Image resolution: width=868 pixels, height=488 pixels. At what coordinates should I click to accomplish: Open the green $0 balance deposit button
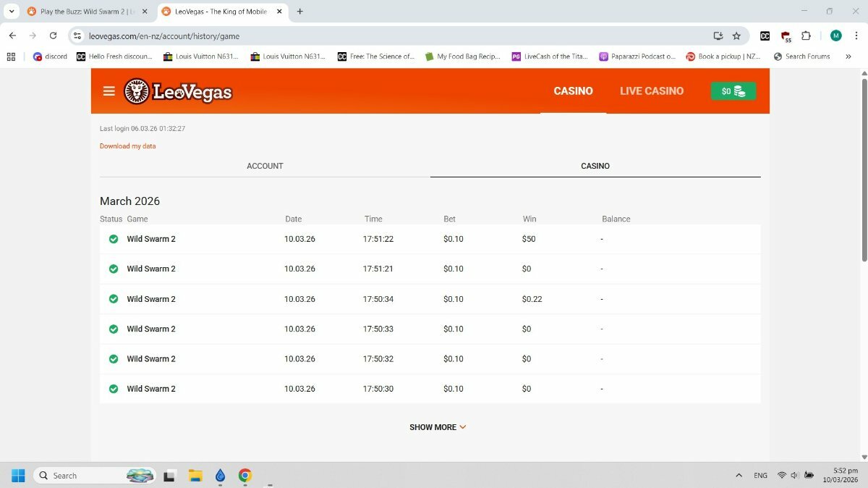(x=733, y=91)
